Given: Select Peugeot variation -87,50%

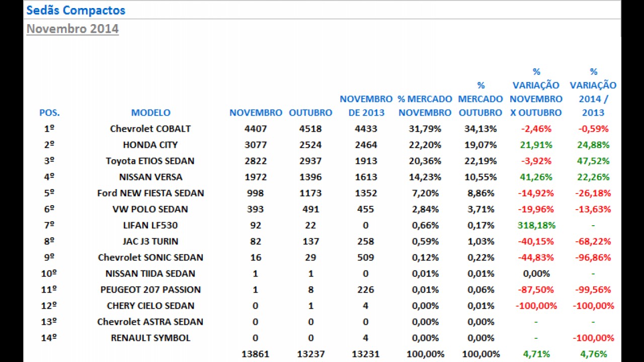Looking at the screenshot, I should 536,290.
